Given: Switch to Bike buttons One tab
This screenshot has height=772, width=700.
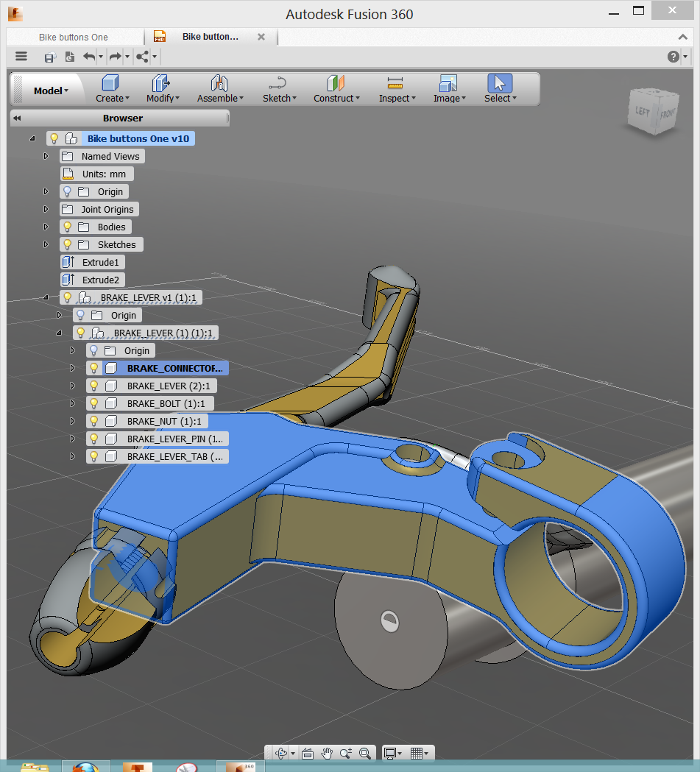Looking at the screenshot, I should 74,38.
